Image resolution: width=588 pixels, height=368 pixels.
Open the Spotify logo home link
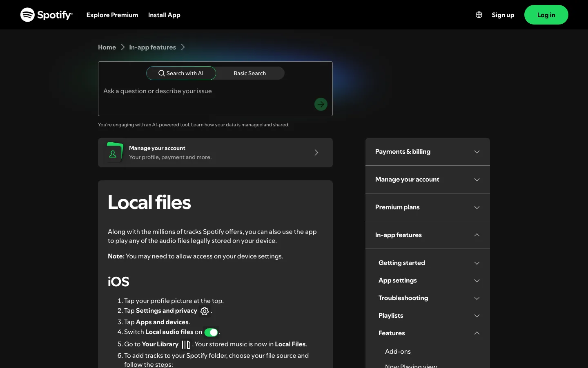click(47, 15)
